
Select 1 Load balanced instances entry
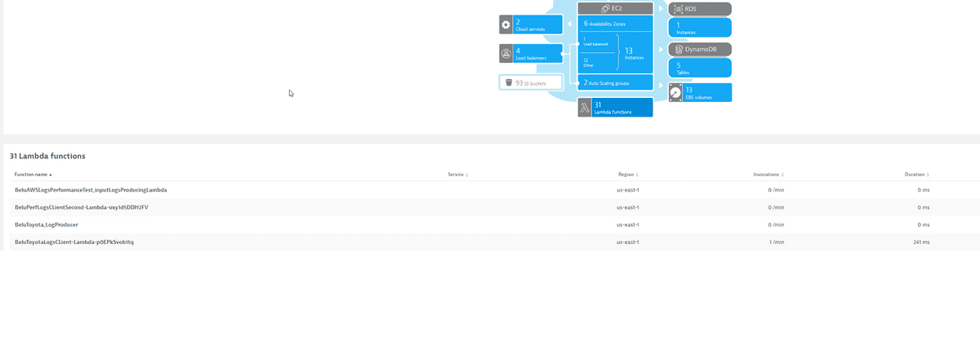(595, 41)
